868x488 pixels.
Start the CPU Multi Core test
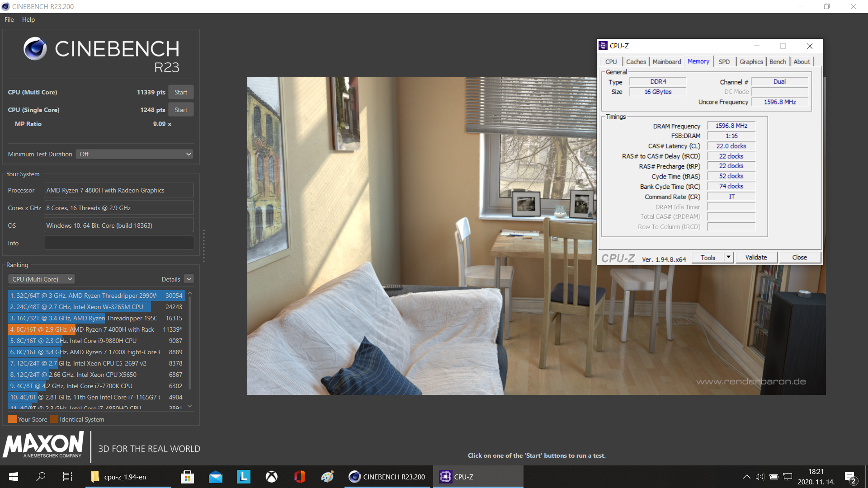tap(181, 92)
